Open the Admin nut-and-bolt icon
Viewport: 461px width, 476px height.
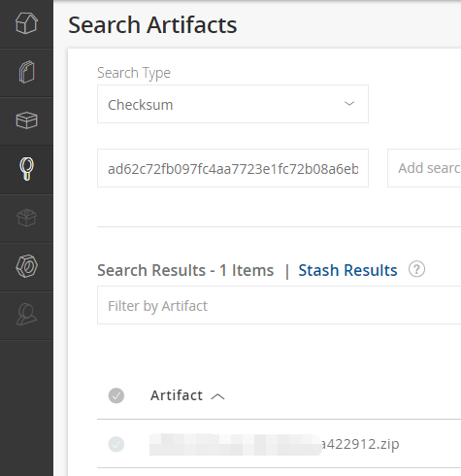pyautogui.click(x=26, y=266)
